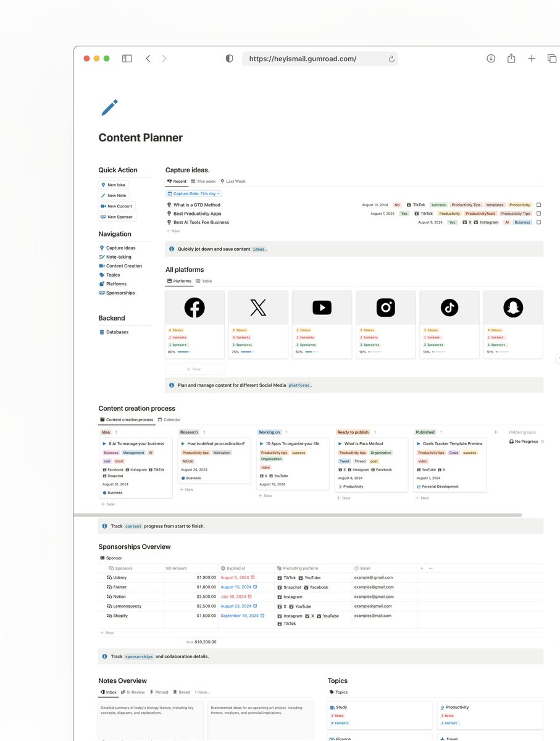Click the browser Share icon
Image resolution: width=560 pixels, height=741 pixels.
pos(511,58)
